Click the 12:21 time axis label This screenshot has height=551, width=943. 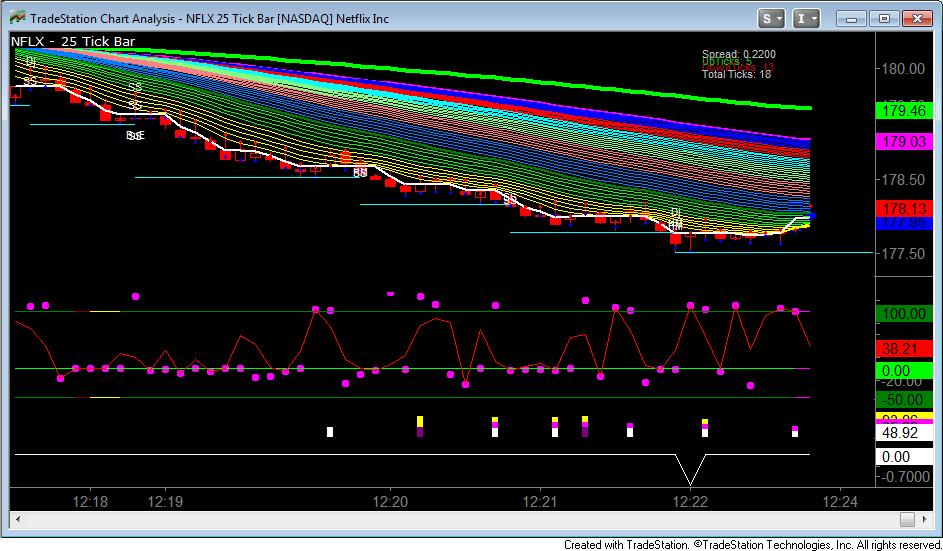coord(540,502)
